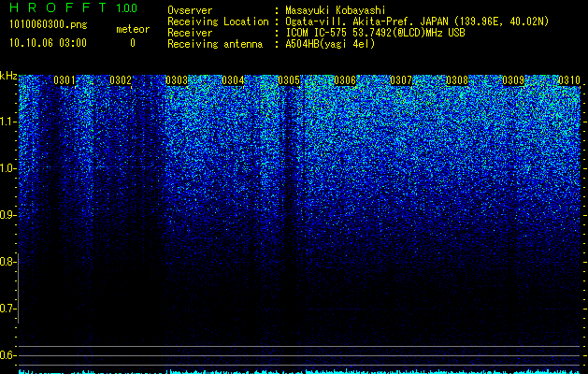
Task: Click the Receiving Location label
Action: [x=218, y=22]
